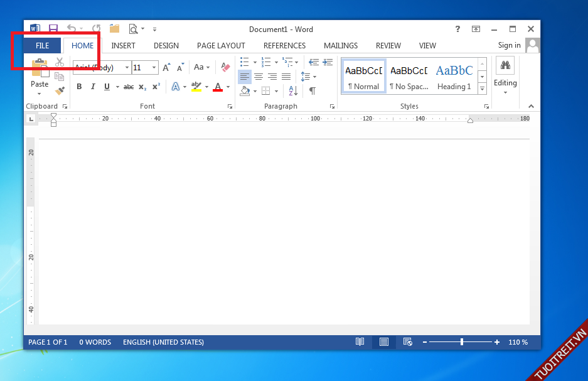This screenshot has height=381, width=588.
Task: Click the Clear All Formatting eraser icon
Action: (x=226, y=67)
